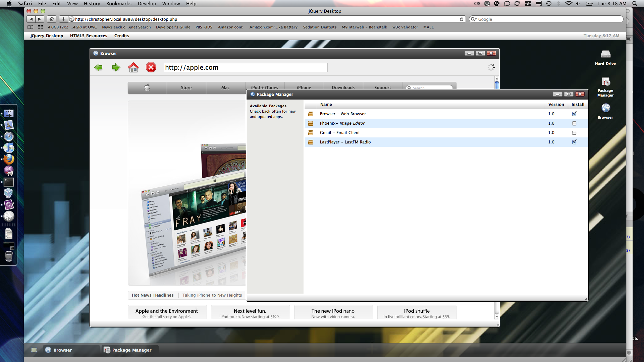644x362 pixels.
Task: Click Safari home toolbar button
Action: (52, 19)
